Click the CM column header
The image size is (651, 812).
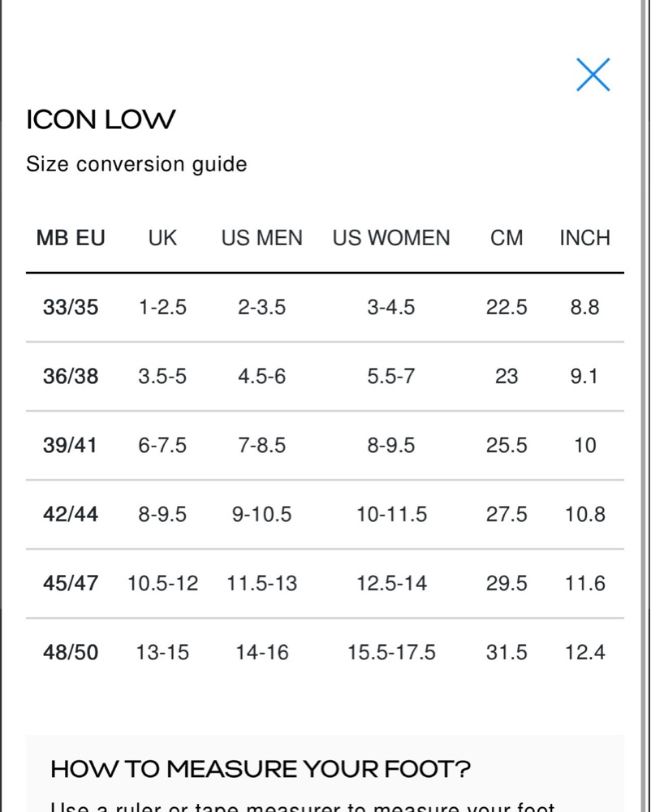pyautogui.click(x=507, y=238)
